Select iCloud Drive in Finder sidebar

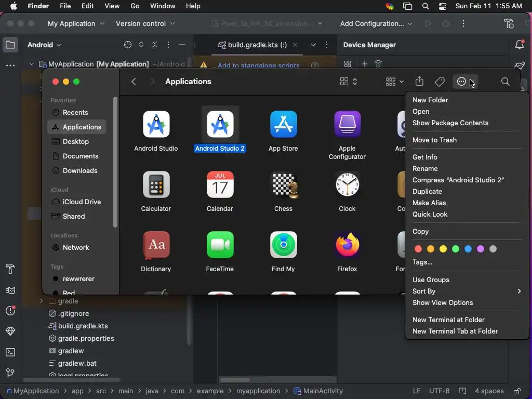coord(77,202)
